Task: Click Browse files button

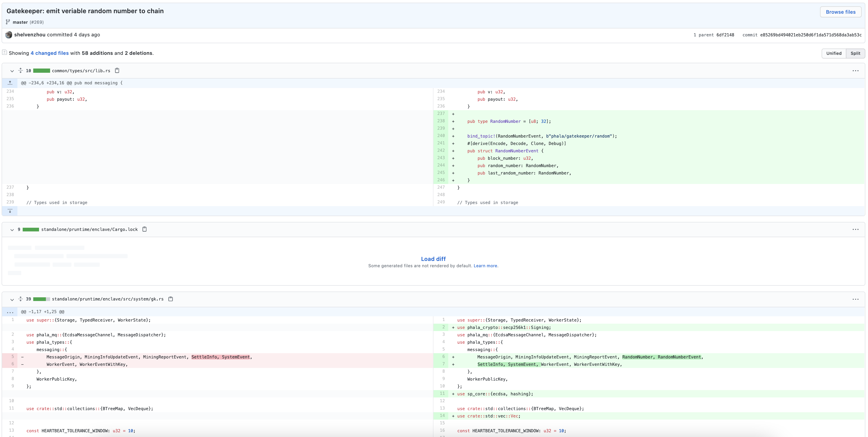Action: [x=840, y=12]
